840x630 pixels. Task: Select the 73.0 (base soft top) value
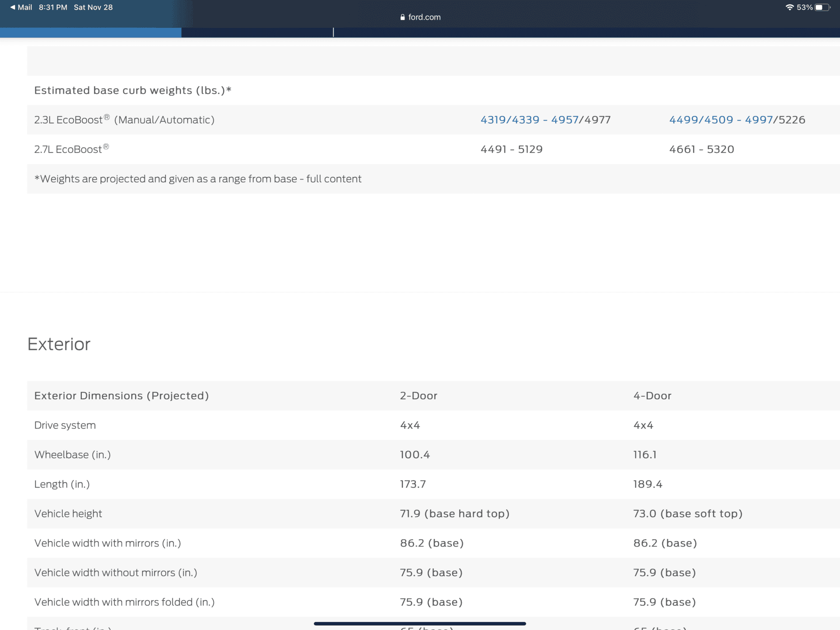(x=688, y=514)
